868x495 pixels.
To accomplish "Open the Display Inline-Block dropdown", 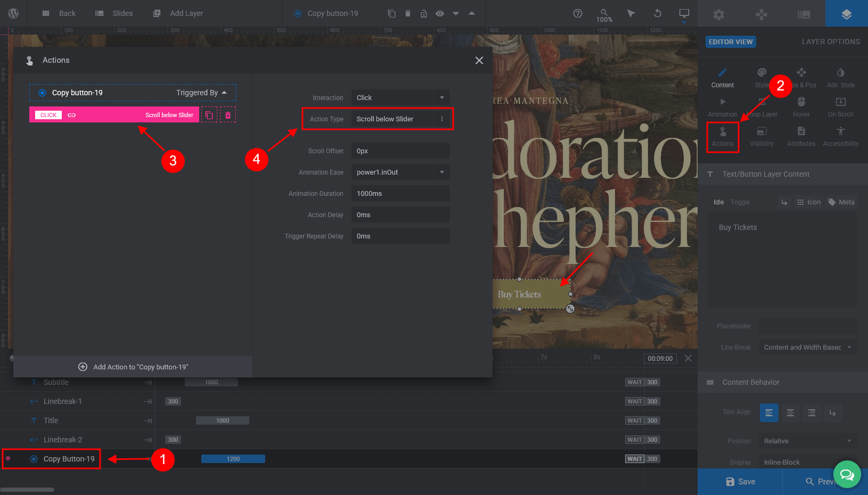I will pos(808,462).
